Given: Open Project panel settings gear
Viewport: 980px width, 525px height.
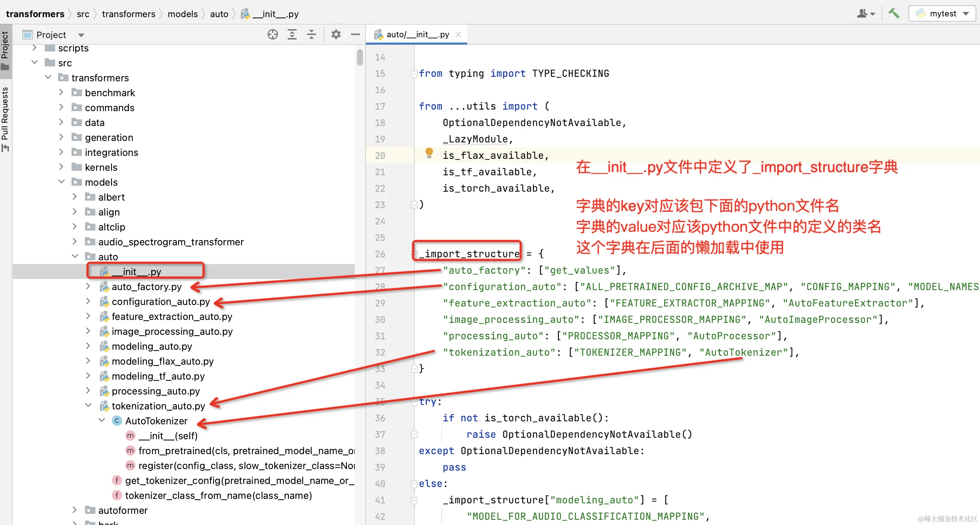Looking at the screenshot, I should click(x=335, y=35).
